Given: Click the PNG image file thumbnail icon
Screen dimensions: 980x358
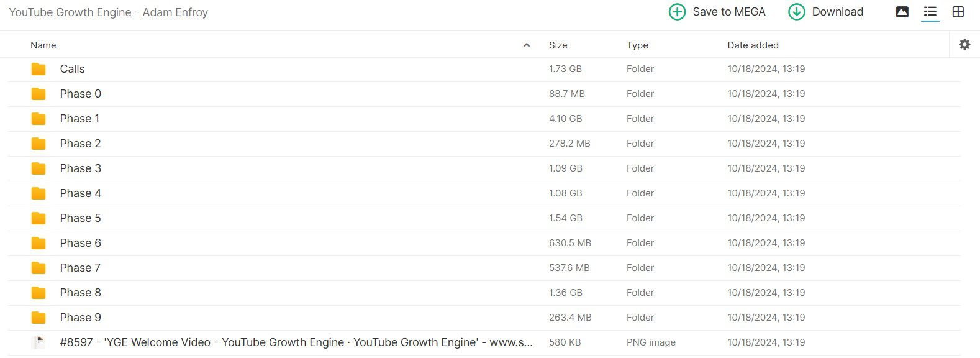Looking at the screenshot, I should click(39, 342).
